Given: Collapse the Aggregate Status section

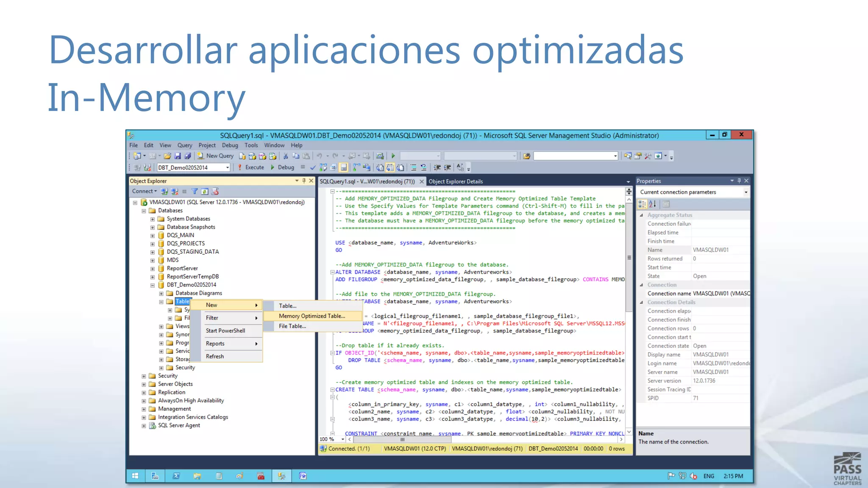Looking at the screenshot, I should pyautogui.click(x=642, y=215).
